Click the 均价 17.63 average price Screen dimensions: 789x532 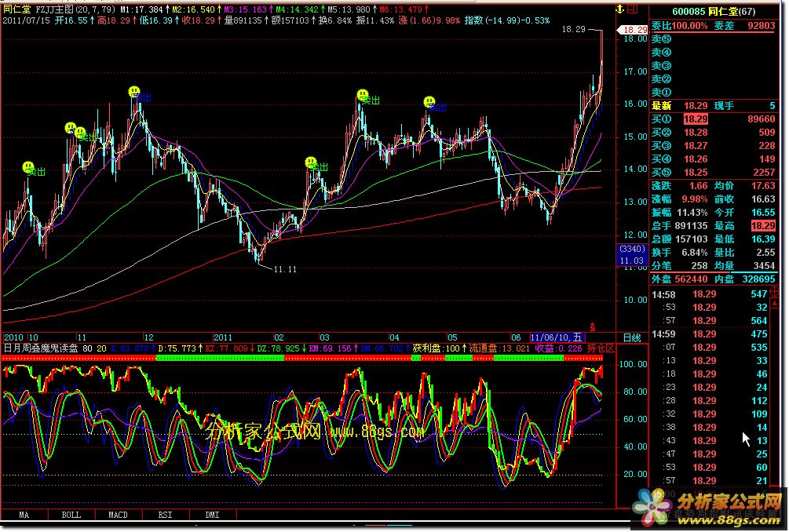pos(763,185)
